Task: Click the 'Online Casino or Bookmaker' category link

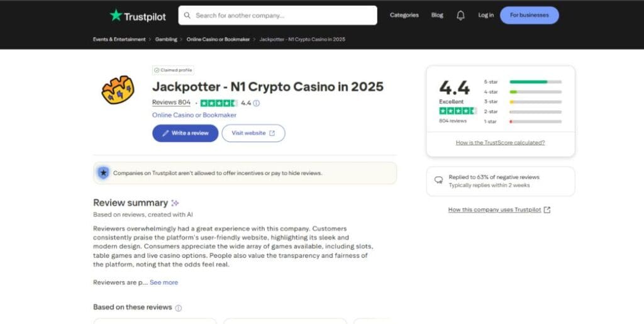Action: (194, 115)
